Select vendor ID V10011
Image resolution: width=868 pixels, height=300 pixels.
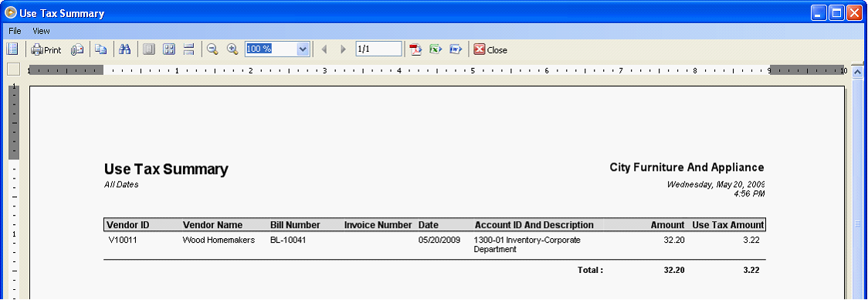click(x=123, y=240)
